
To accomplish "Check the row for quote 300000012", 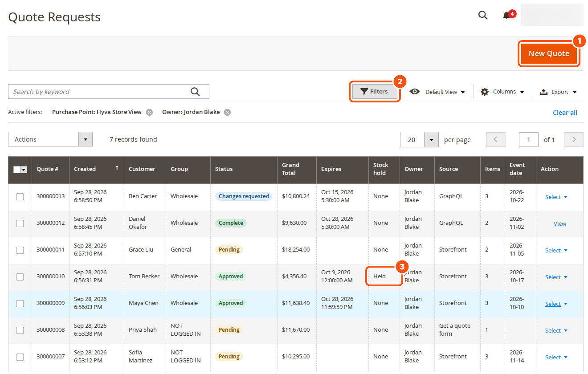I will click(20, 224).
